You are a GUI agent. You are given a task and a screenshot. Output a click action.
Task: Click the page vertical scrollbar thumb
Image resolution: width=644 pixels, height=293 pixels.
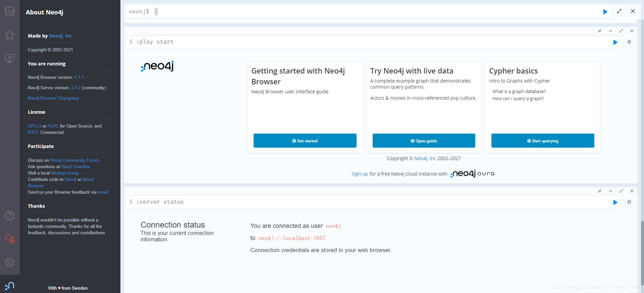(x=642, y=253)
